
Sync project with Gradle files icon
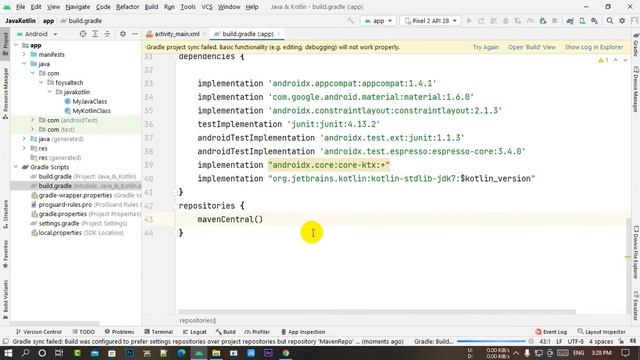tap(570, 21)
